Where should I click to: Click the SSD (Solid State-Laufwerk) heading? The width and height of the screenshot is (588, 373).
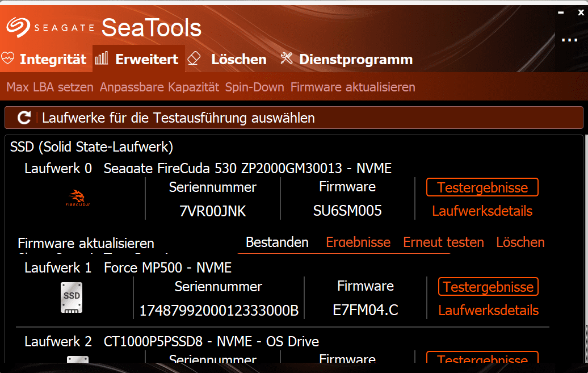(x=91, y=146)
